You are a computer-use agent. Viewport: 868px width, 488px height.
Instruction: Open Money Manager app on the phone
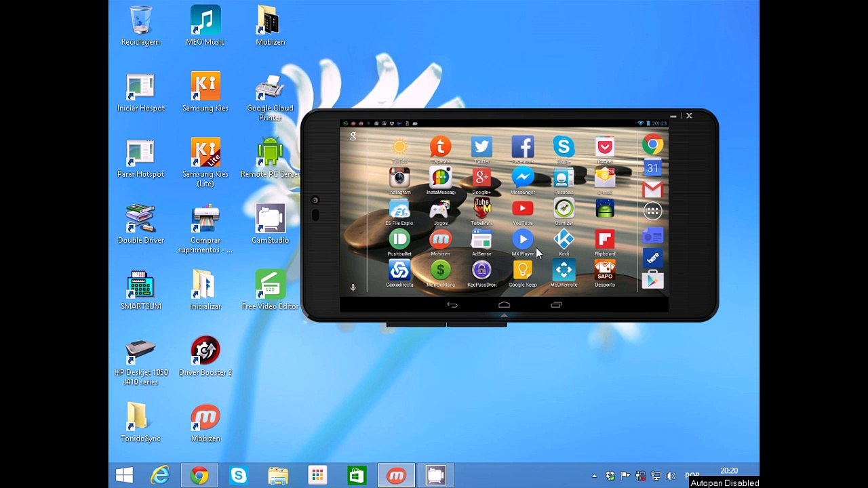[x=440, y=270]
